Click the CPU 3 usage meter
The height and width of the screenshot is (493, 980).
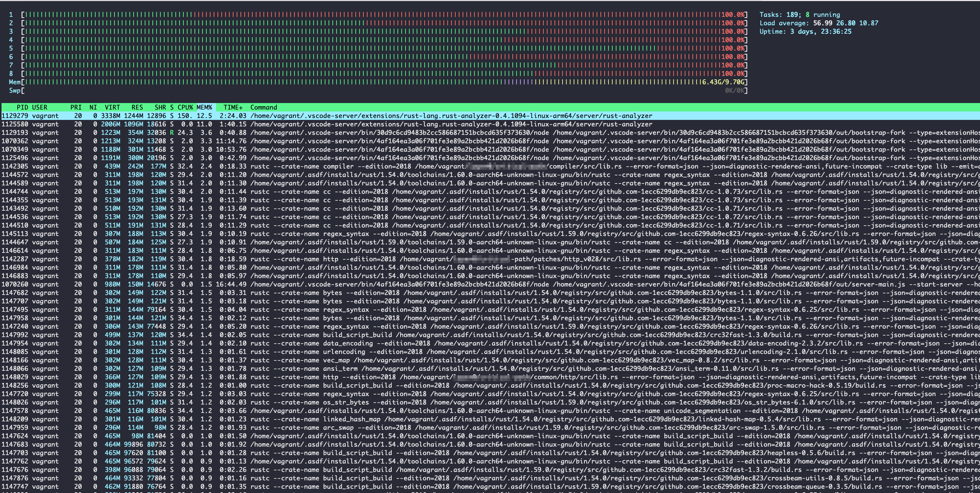pyautogui.click(x=378, y=31)
